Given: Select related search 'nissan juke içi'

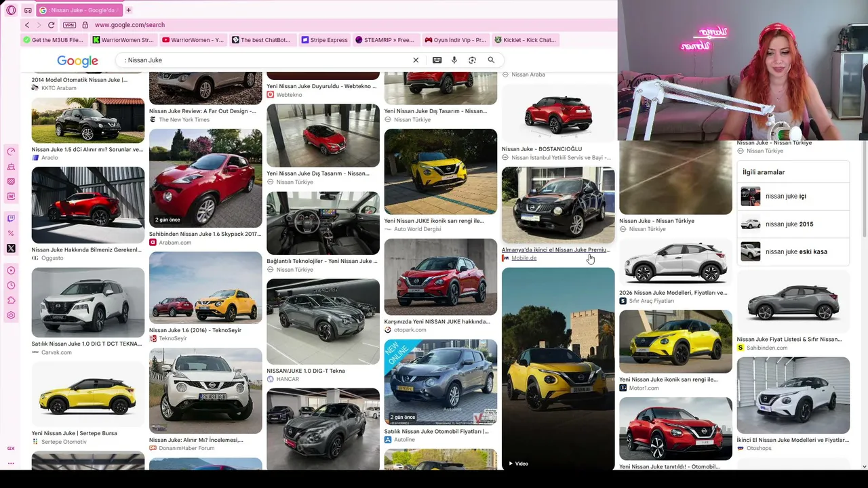Looking at the screenshot, I should (x=793, y=197).
